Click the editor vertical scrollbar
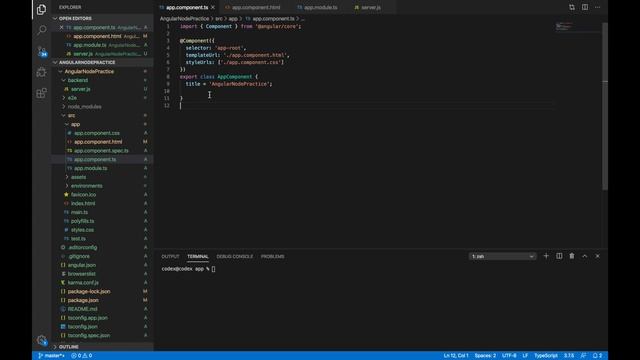This screenshot has width=640, height=360. pyautogui.click(x=605, y=106)
